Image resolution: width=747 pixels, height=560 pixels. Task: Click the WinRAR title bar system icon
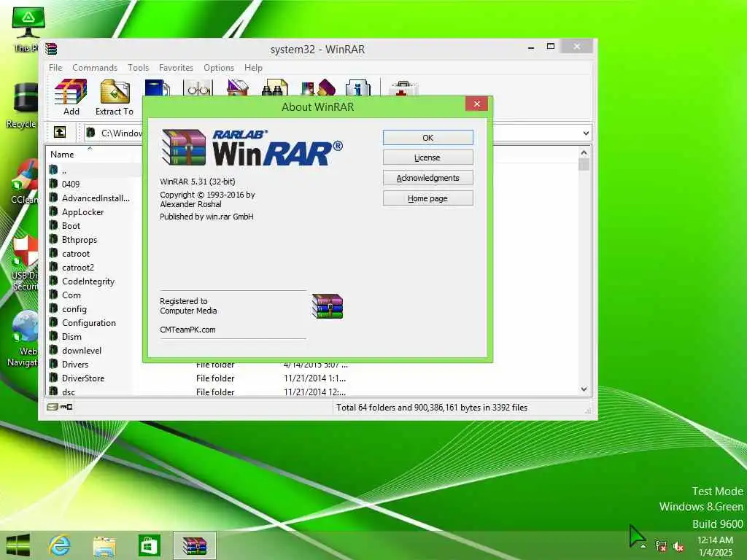[51, 49]
